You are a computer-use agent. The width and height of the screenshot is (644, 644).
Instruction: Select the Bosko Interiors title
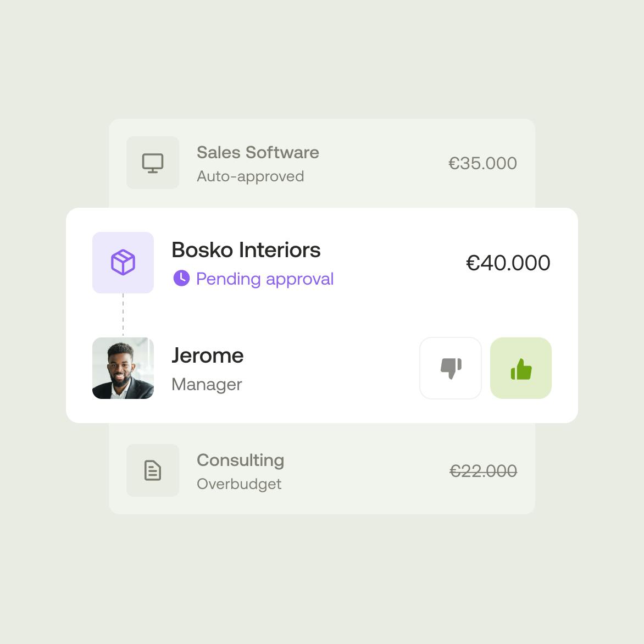tap(246, 250)
